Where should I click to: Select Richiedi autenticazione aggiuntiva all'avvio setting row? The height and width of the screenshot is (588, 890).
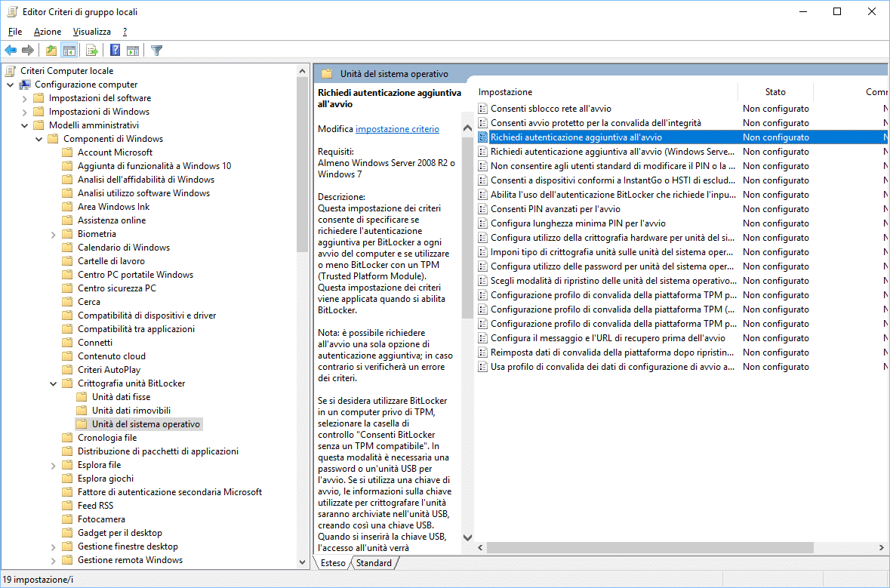pyautogui.click(x=681, y=137)
